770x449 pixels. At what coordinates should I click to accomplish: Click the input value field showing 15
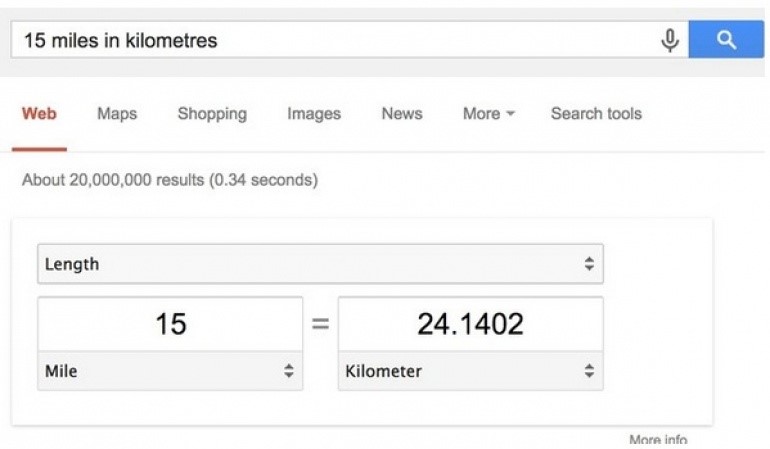click(x=170, y=324)
